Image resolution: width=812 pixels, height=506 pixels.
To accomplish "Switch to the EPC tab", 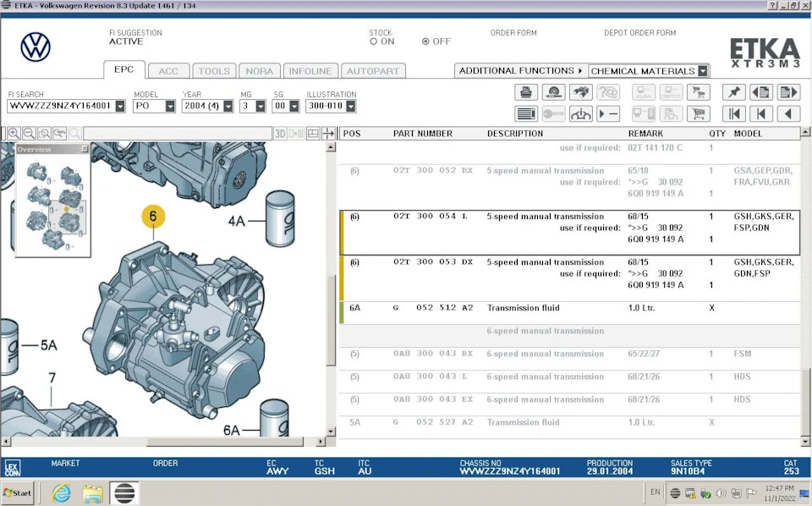I will click(x=123, y=69).
